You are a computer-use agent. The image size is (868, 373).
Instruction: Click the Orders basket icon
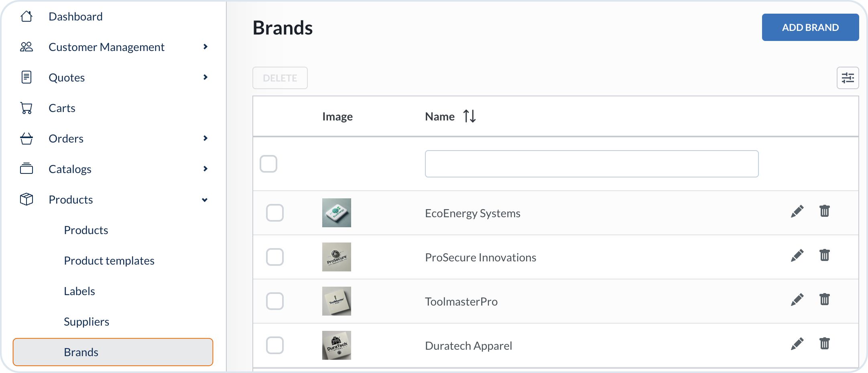(x=26, y=139)
